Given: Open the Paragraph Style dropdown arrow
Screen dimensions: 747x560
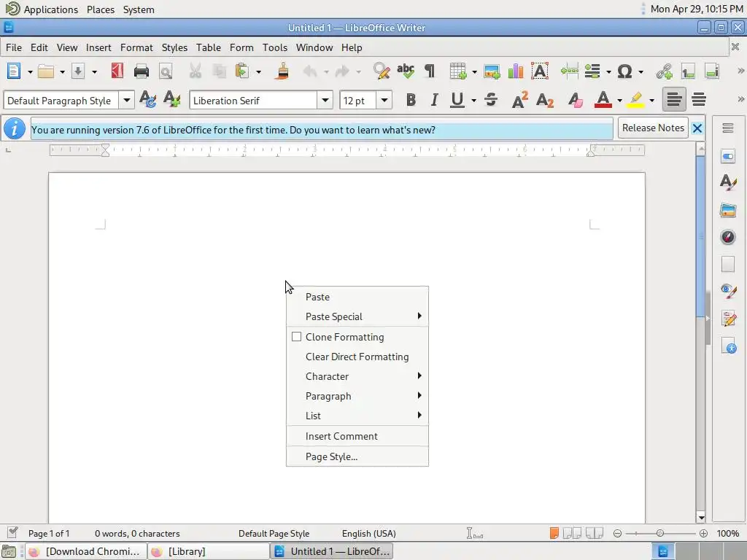Looking at the screenshot, I should pyautogui.click(x=127, y=101).
